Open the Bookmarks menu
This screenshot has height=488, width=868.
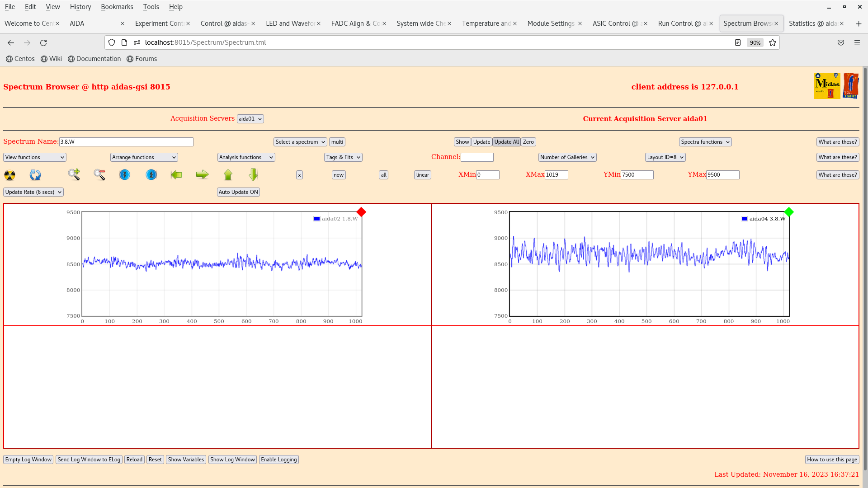117,7
